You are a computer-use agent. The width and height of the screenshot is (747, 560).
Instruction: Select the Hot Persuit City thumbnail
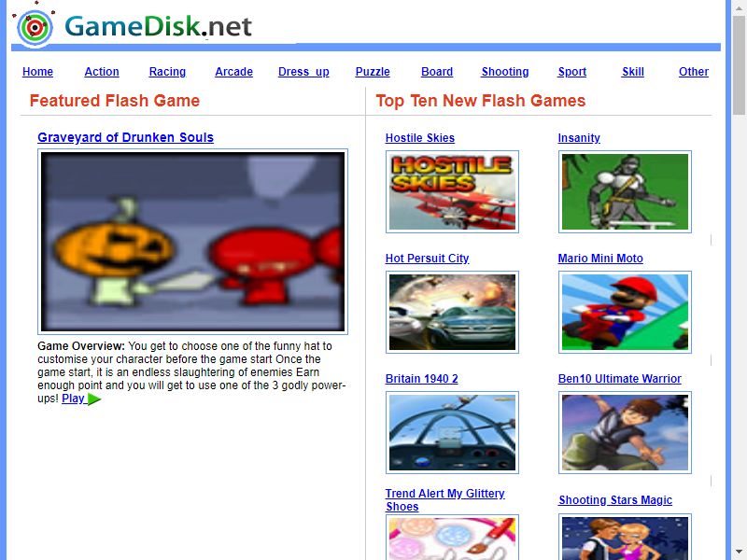[452, 313]
